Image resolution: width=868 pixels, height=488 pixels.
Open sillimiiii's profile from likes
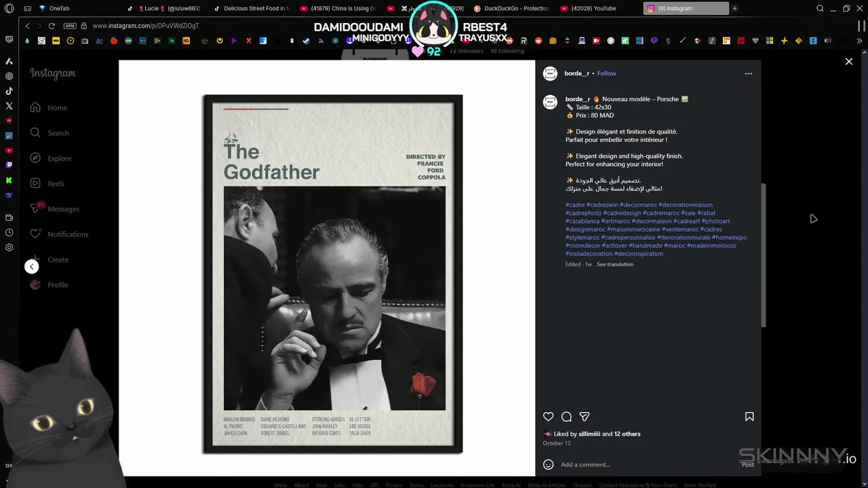tap(589, 434)
